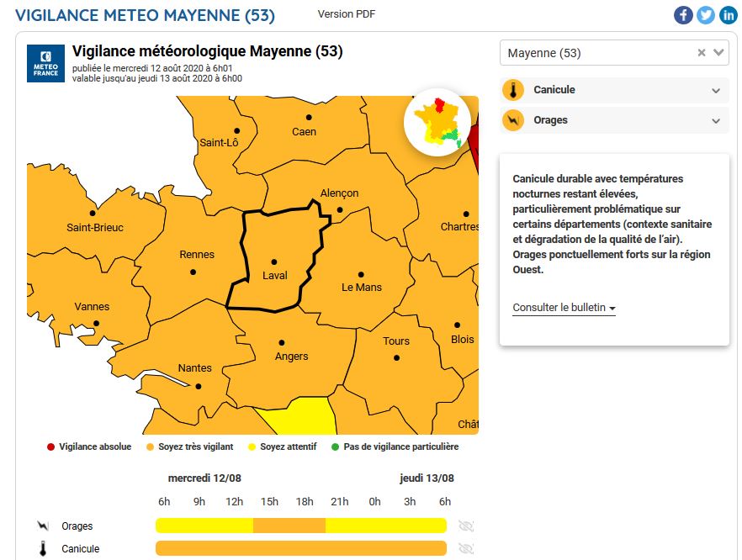
Task: Share page on LinkedIn
Action: click(727, 15)
